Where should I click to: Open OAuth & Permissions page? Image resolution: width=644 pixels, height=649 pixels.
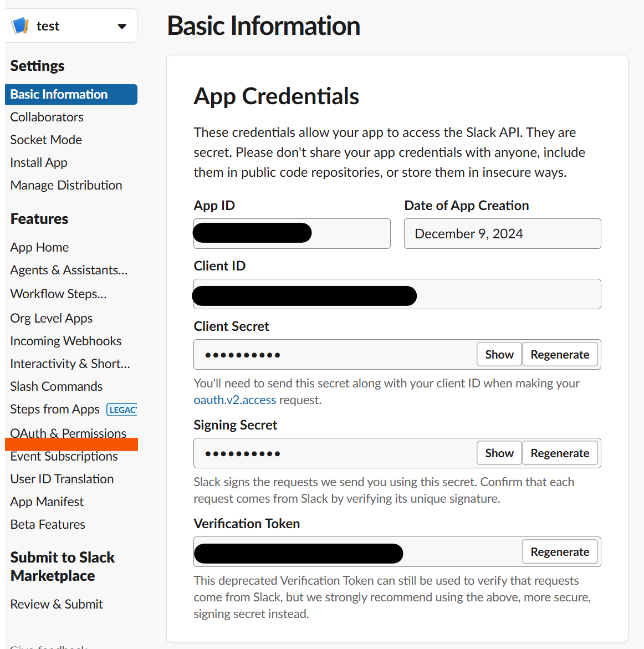tap(68, 433)
